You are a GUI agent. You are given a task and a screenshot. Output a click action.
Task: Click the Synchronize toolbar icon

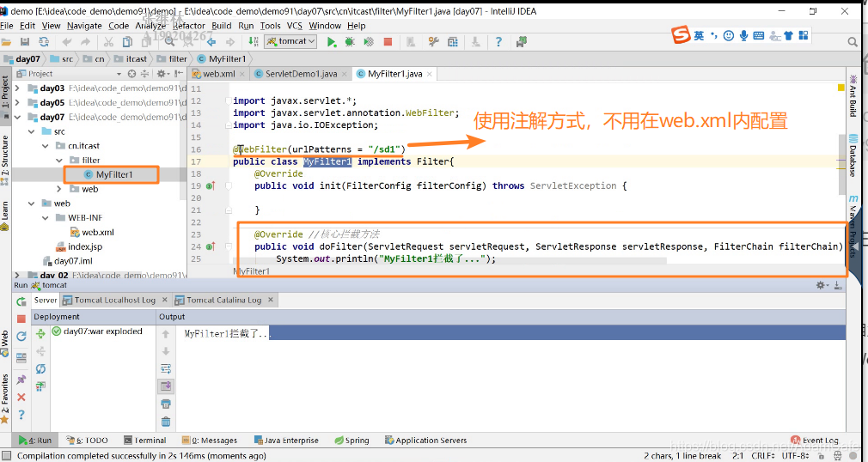tap(43, 41)
